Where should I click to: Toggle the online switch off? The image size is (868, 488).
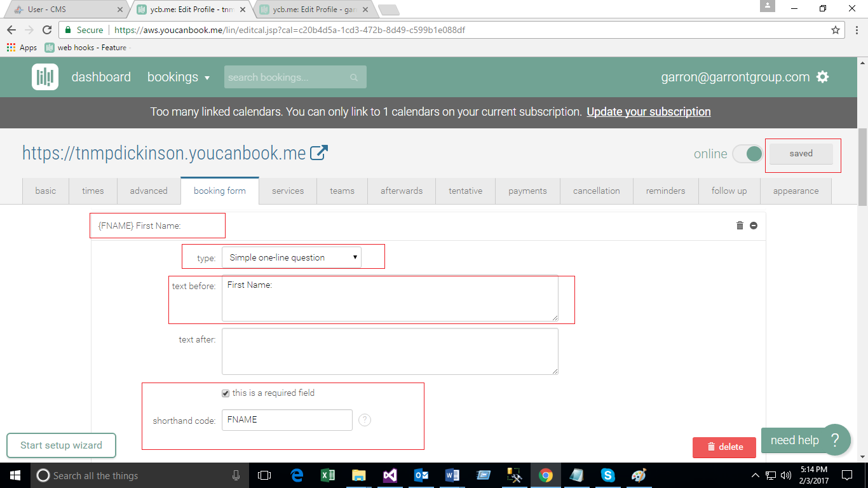[x=747, y=154]
